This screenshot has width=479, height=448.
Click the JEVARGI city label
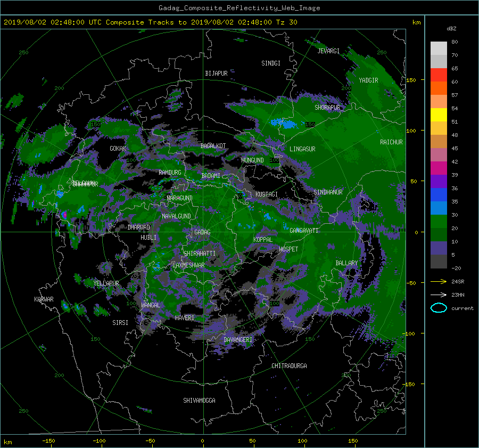328,51
